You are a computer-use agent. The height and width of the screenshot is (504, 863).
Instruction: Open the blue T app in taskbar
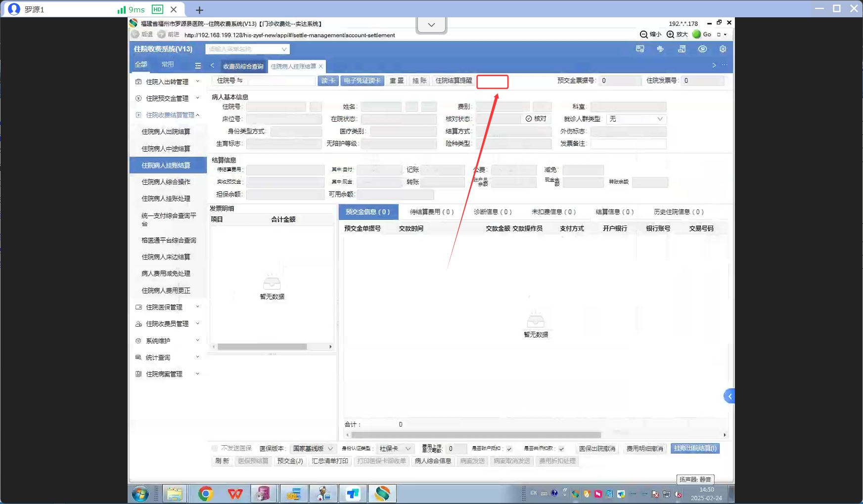point(353,494)
